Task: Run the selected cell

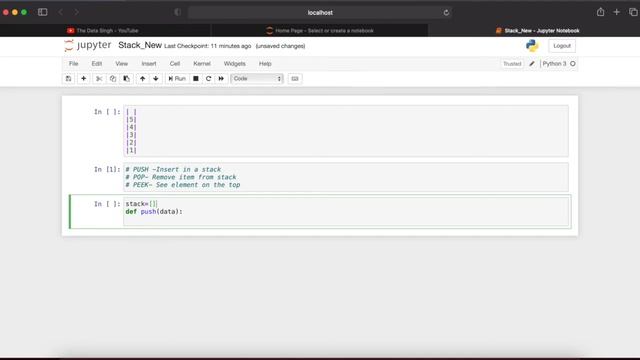Action: [177, 78]
